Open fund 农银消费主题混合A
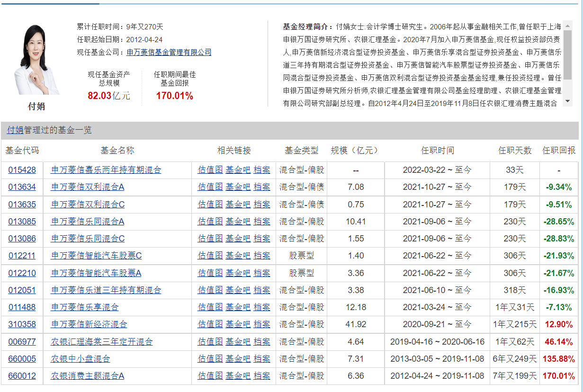The image size is (583, 392). click(x=88, y=376)
